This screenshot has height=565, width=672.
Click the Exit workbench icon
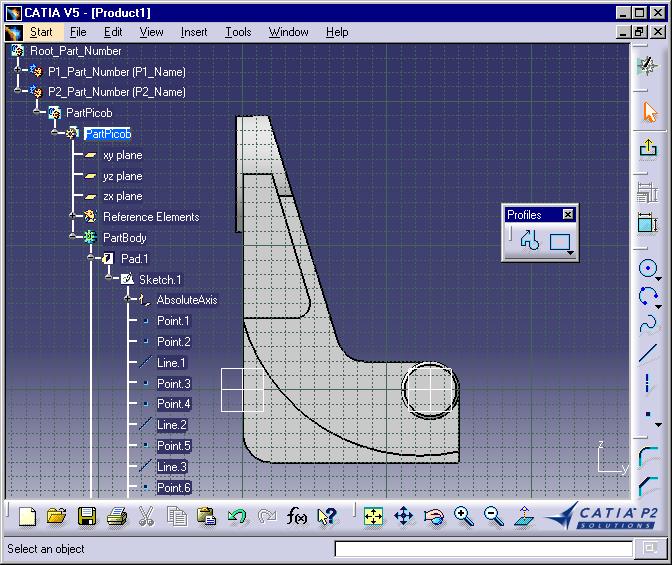[x=648, y=148]
